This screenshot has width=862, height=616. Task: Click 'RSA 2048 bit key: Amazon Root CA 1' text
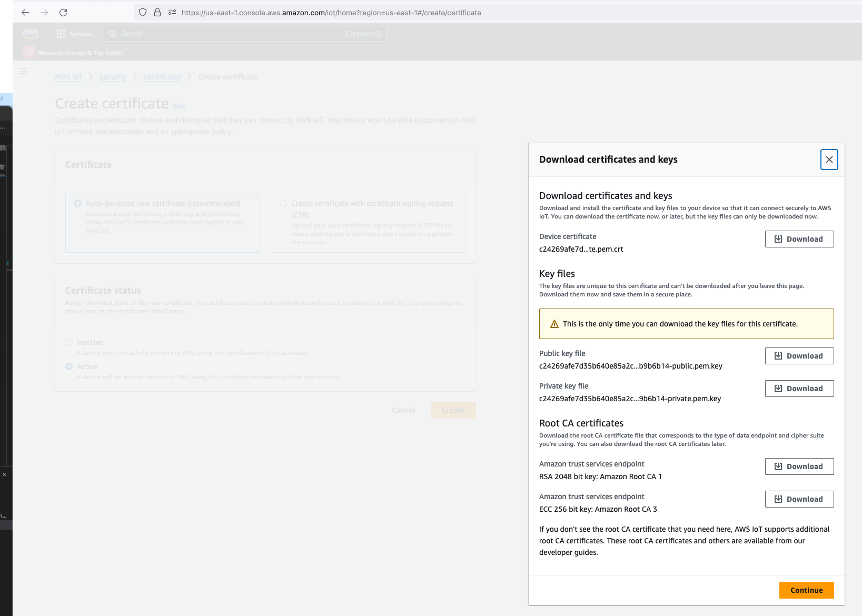point(600,476)
